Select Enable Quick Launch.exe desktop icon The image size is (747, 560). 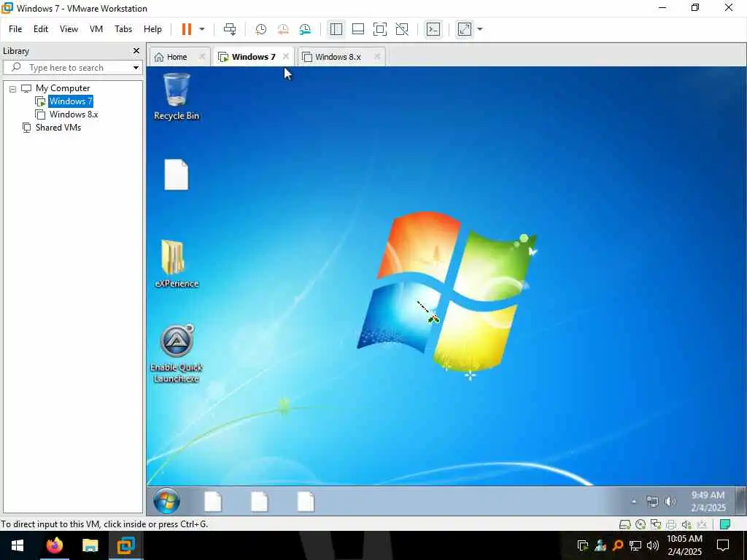point(177,354)
